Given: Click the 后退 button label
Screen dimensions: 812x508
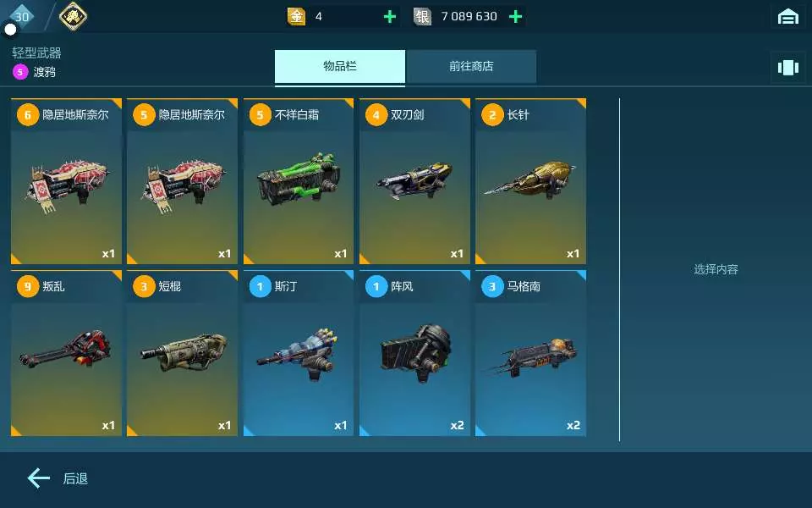Looking at the screenshot, I should [75, 478].
